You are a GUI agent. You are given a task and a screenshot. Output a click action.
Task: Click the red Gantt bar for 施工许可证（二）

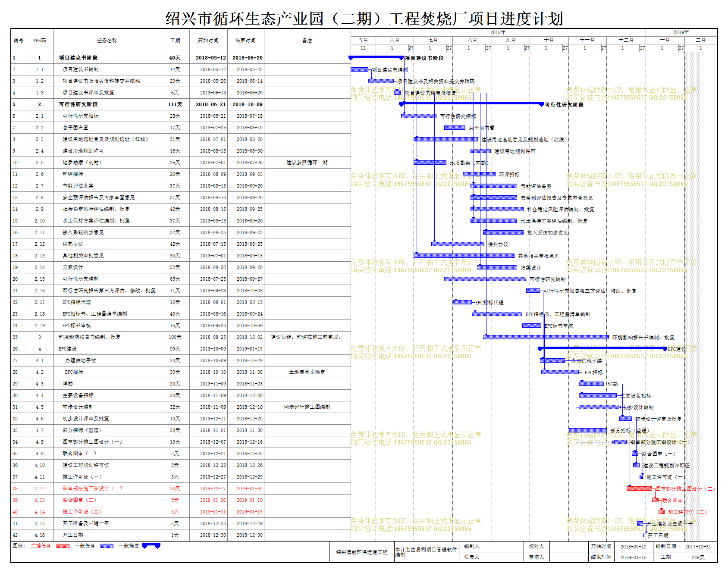[x=662, y=512]
